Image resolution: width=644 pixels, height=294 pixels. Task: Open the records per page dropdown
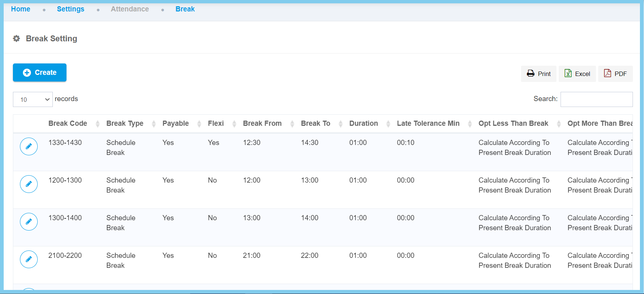pos(33,100)
